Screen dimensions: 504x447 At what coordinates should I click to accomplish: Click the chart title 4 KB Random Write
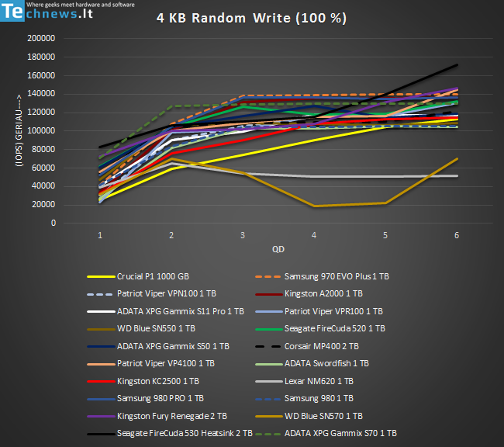[x=251, y=18]
